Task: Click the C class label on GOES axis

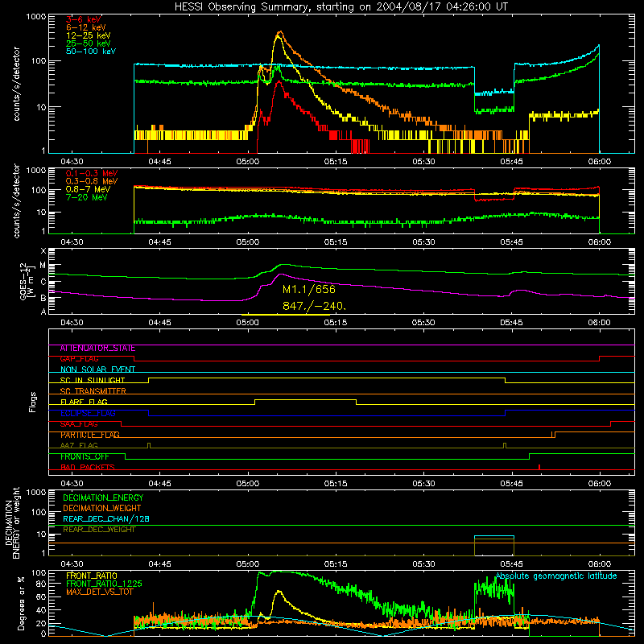Action: click(x=43, y=283)
